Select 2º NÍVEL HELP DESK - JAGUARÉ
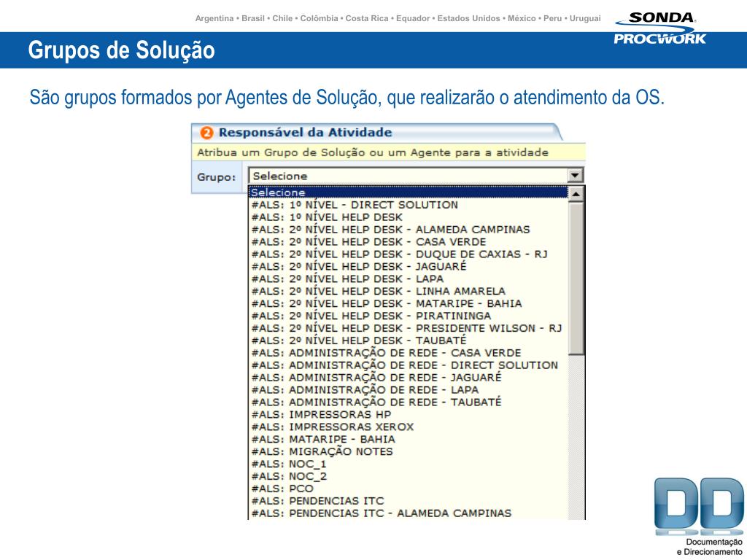Screen dimensions: 747x560 tap(409, 267)
